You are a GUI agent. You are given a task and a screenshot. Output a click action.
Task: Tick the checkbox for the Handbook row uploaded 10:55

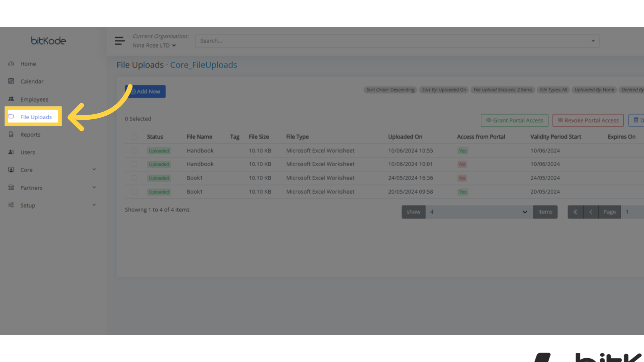pos(135,150)
